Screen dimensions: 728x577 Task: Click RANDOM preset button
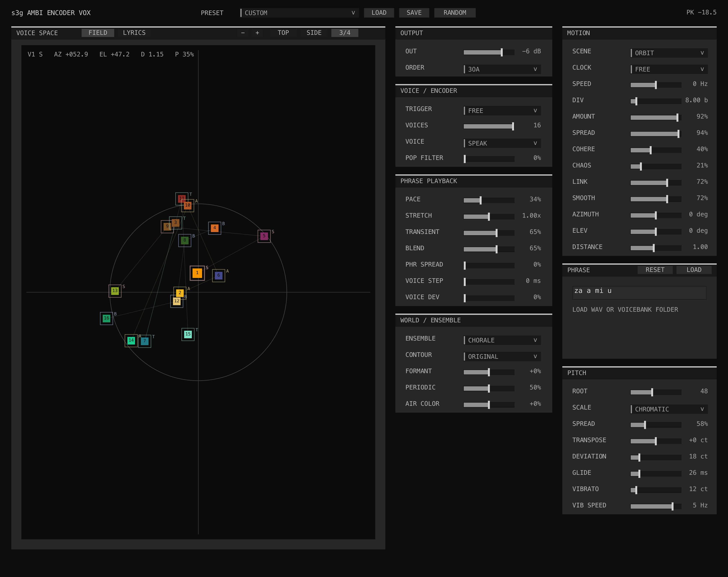click(455, 13)
